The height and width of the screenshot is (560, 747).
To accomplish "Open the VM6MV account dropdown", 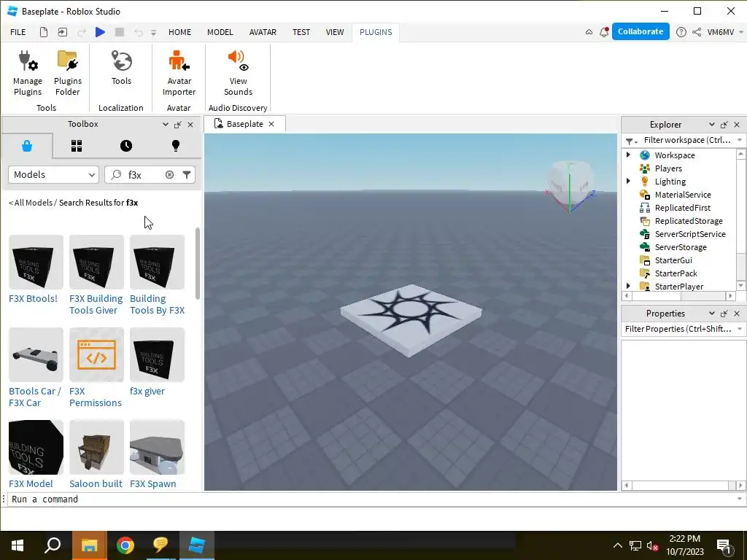I will click(724, 32).
